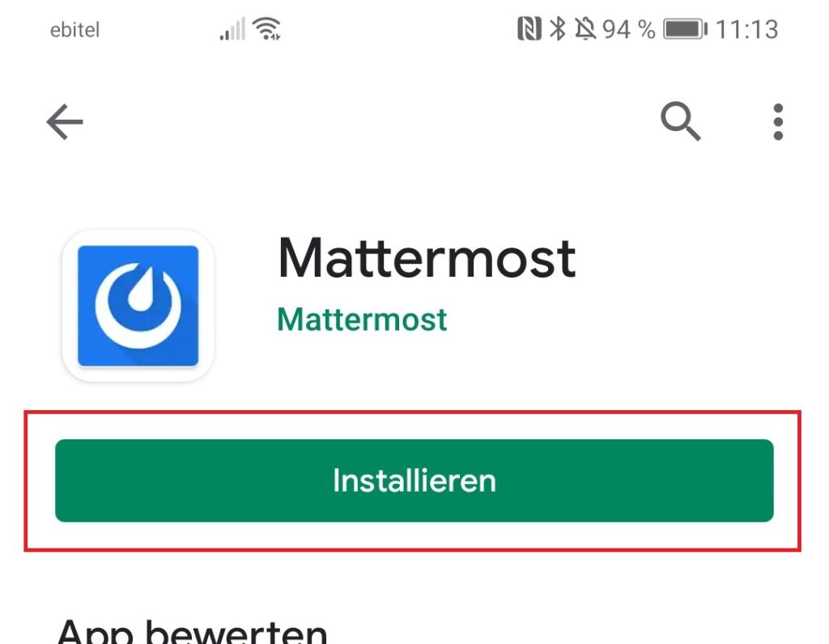Image resolution: width=829 pixels, height=644 pixels.
Task: Tap the Mattermost app icon
Action: pos(138,306)
